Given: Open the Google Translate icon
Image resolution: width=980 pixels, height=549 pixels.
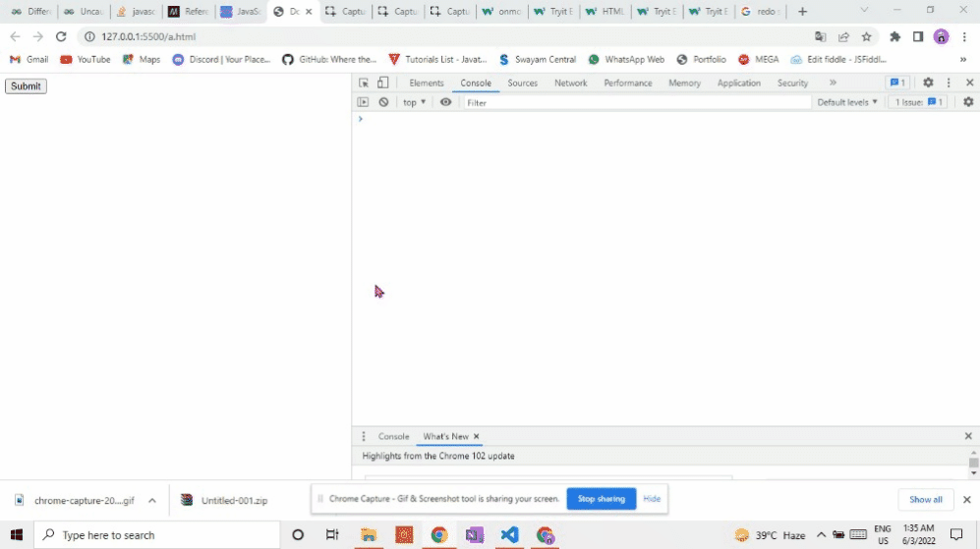Looking at the screenshot, I should pyautogui.click(x=820, y=37).
